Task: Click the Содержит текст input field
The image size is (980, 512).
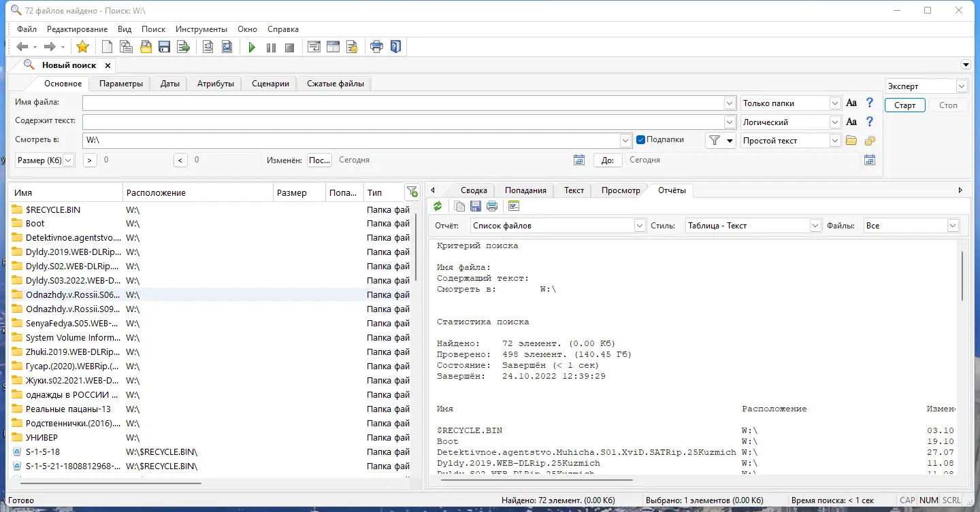Action: pyautogui.click(x=403, y=122)
